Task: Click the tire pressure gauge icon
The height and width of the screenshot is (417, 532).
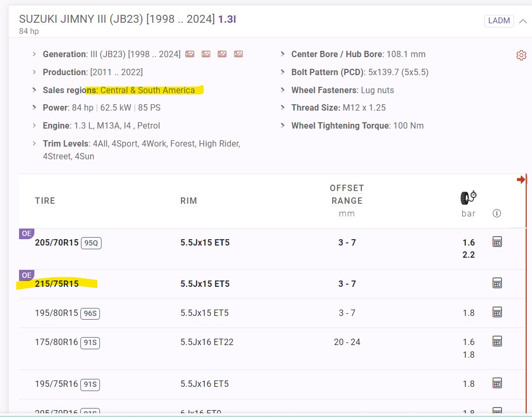Action: tap(468, 197)
